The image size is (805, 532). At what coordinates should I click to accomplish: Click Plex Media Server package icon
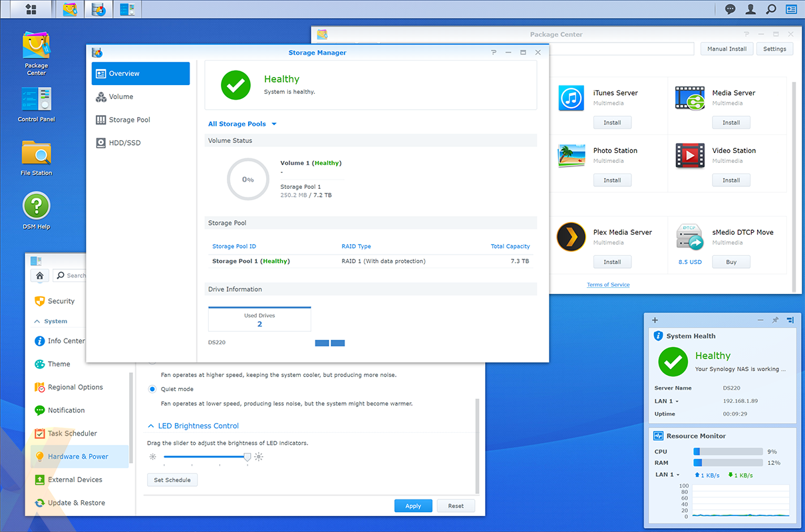point(571,236)
